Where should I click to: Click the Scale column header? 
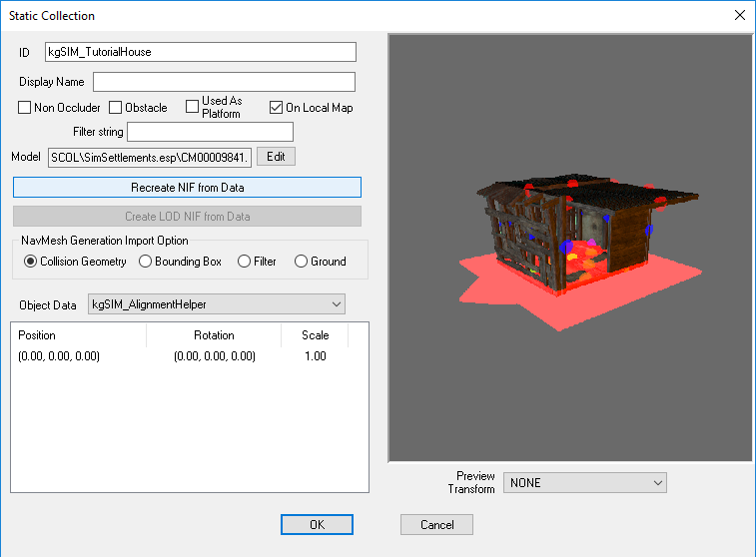click(315, 335)
